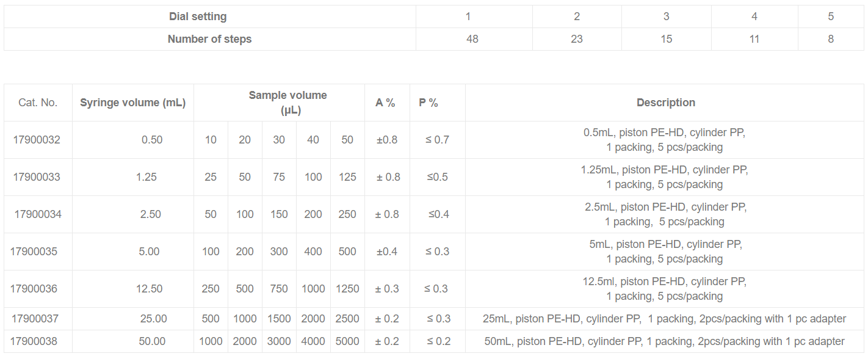
Task: Select the P % column header
Action: 429,103
